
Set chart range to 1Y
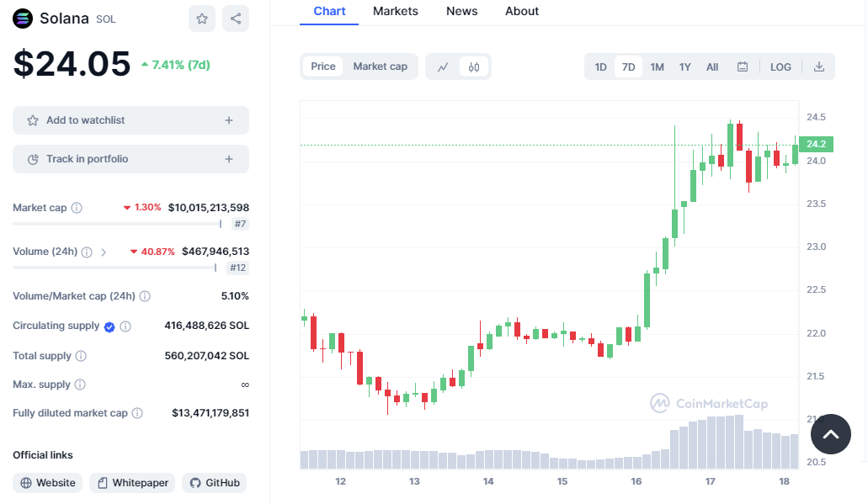point(685,67)
